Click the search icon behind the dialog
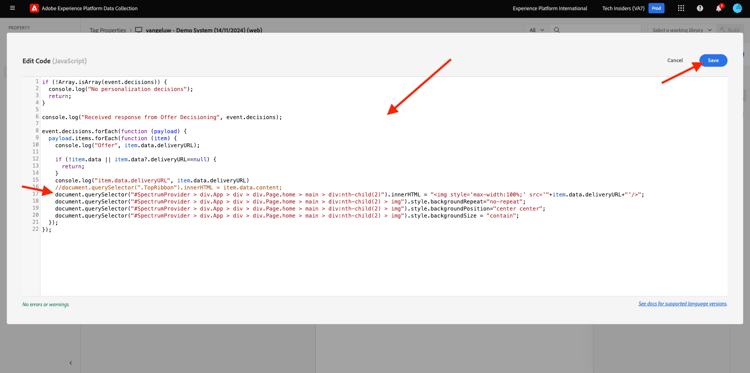Screen dimensions: 750x373 pos(557,30)
